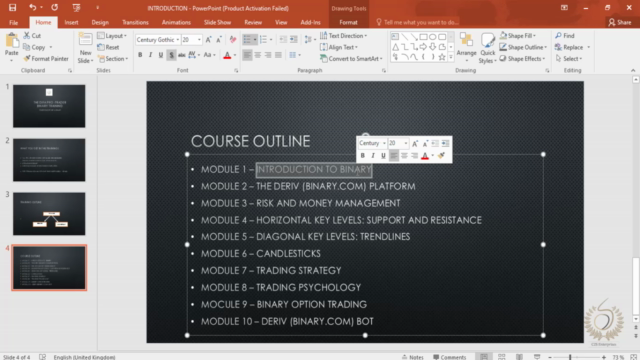Toggle Underline in the ribbon Font group
Viewport: 640px width, 360px height.
161,55
